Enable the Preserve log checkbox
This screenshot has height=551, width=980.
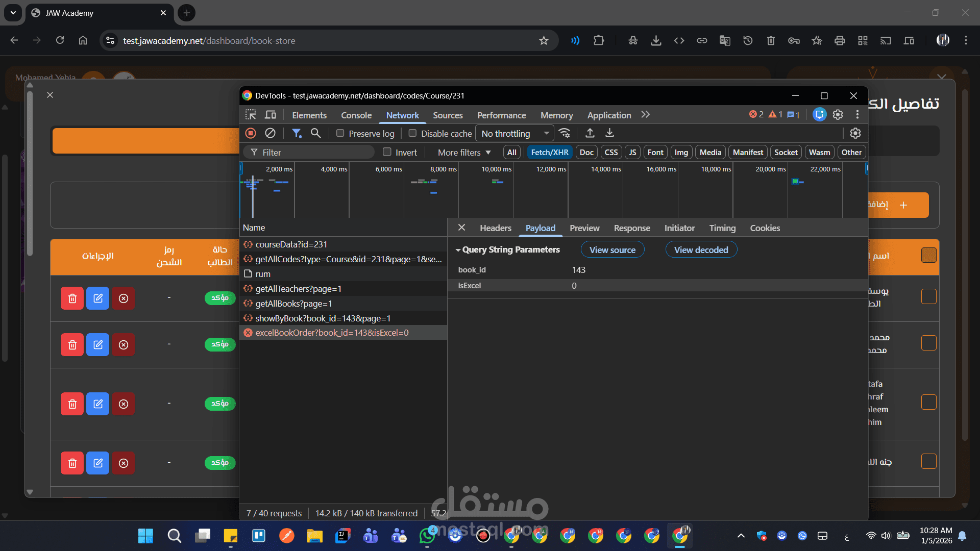tap(340, 133)
